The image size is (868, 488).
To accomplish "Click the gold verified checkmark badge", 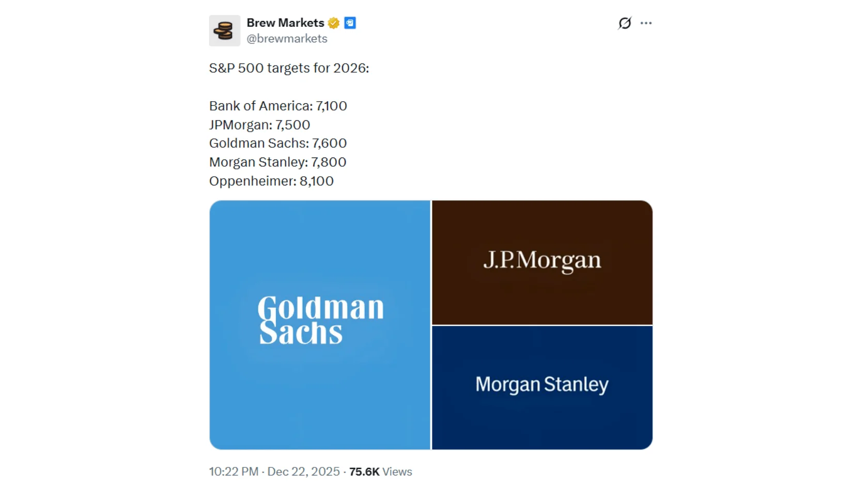I will click(334, 23).
